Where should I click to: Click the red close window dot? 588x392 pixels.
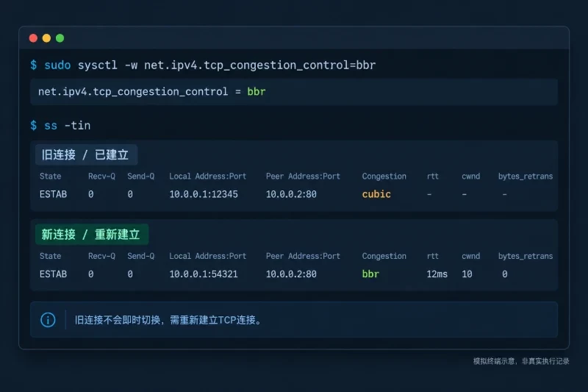point(33,38)
